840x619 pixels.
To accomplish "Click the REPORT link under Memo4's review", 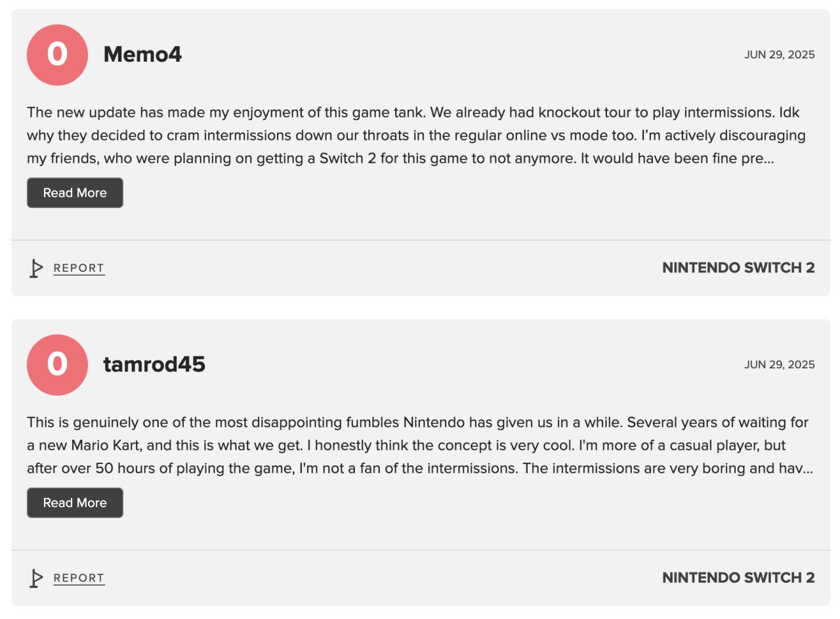I will [x=79, y=268].
